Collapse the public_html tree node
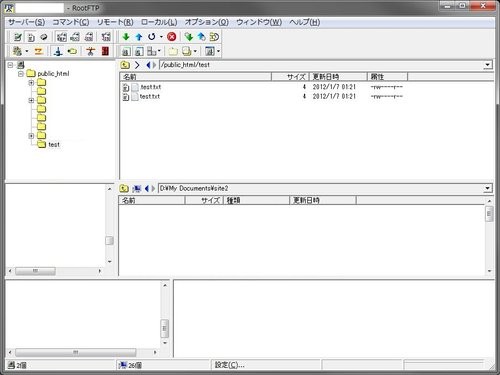500x375 pixels. click(x=21, y=74)
